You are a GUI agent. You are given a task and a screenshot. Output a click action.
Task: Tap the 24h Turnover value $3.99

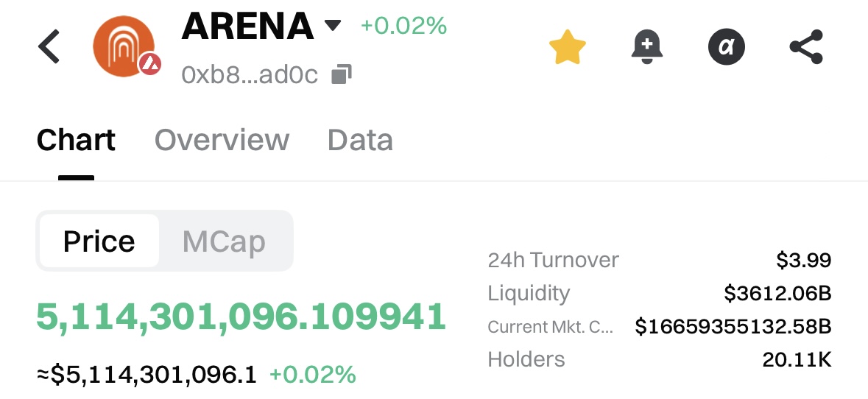coord(803,260)
